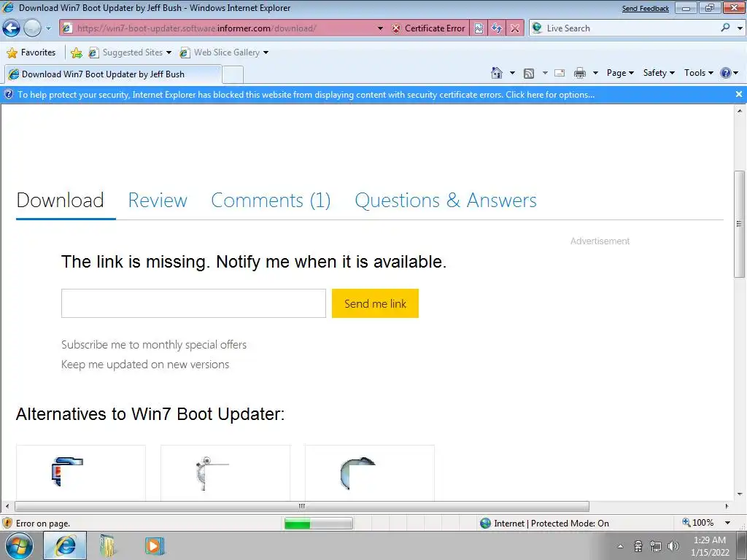Go back with the Back arrow button
The image size is (747, 560).
click(11, 28)
